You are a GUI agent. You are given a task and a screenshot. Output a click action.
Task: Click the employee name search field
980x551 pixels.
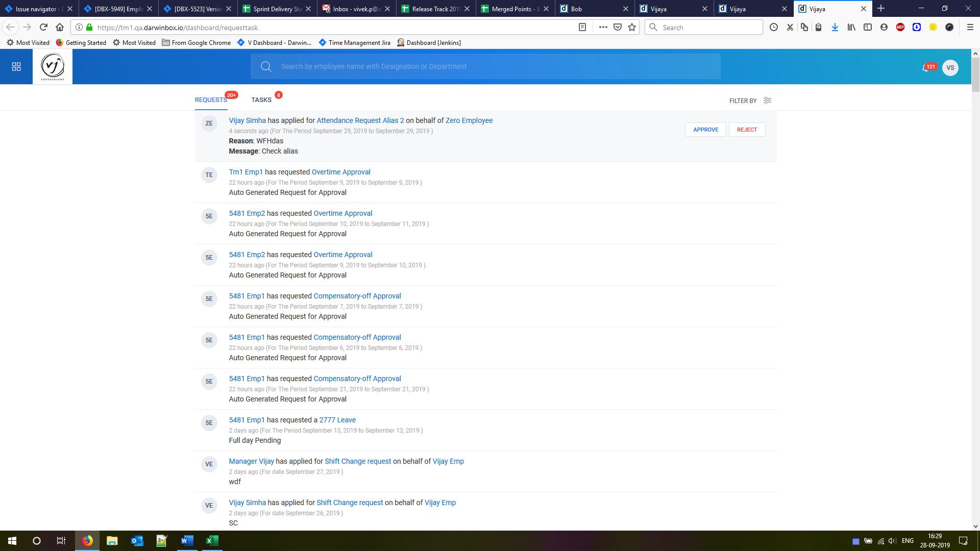tap(485, 67)
